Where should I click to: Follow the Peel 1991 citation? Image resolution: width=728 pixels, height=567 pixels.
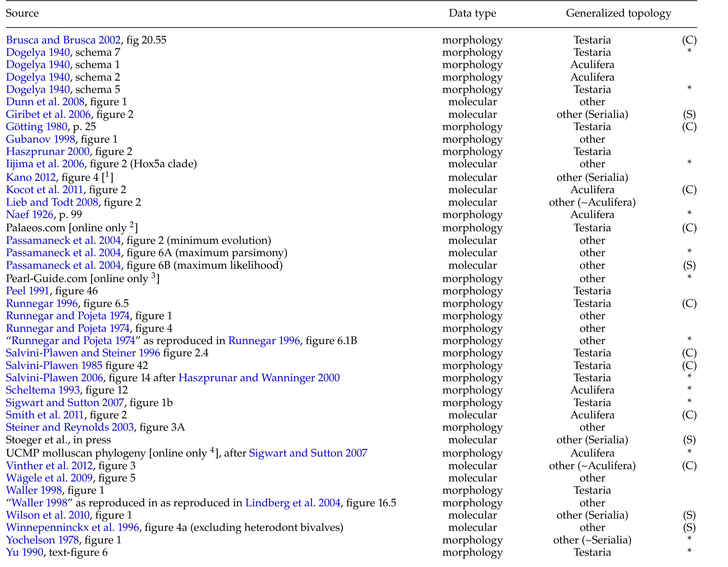point(27,290)
